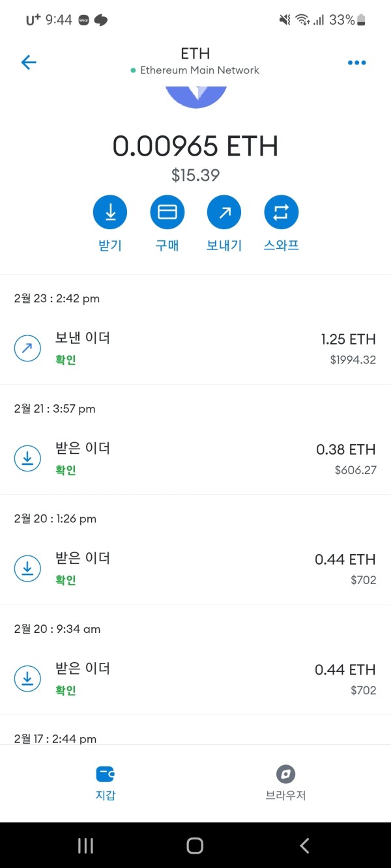391x868 pixels.
Task: Go back using the top-left arrow
Action: click(29, 63)
